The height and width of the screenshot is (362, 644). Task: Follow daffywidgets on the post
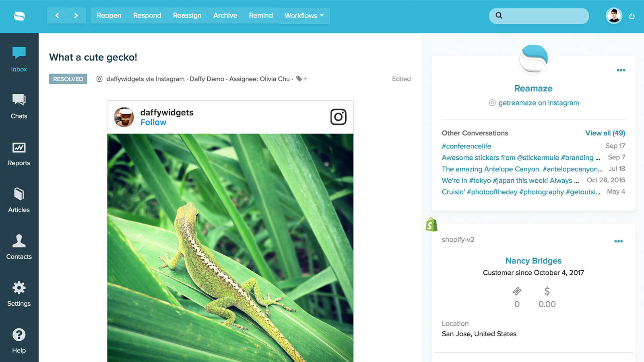153,122
